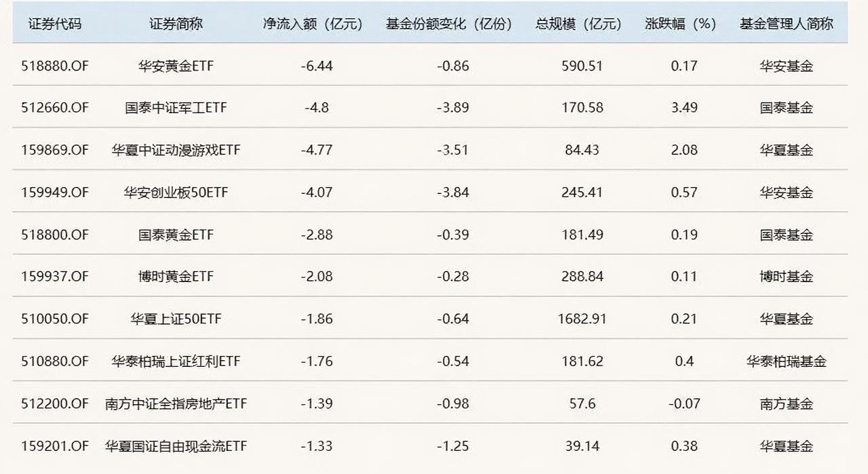Open 华安黄金ETF fund name

[176, 66]
